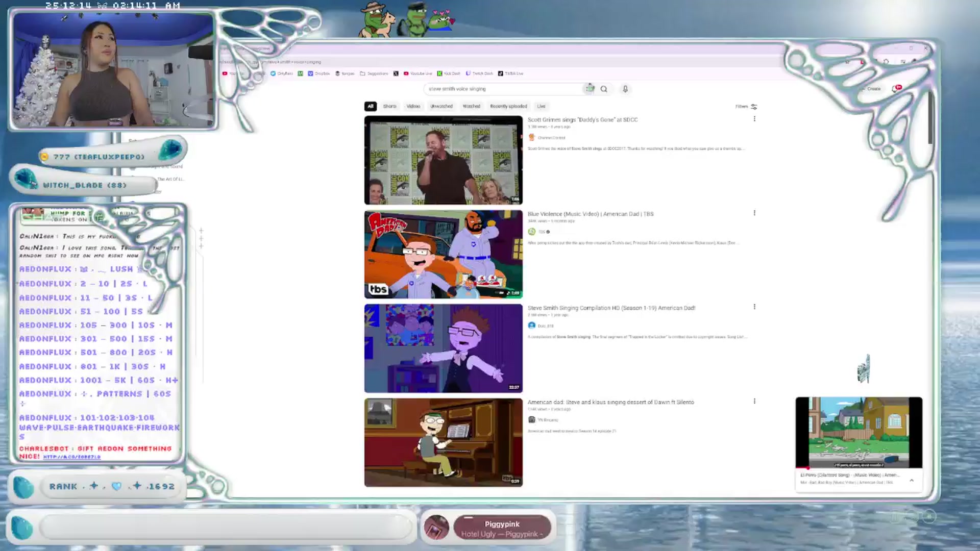Click the page vertical scrollbar

930,118
